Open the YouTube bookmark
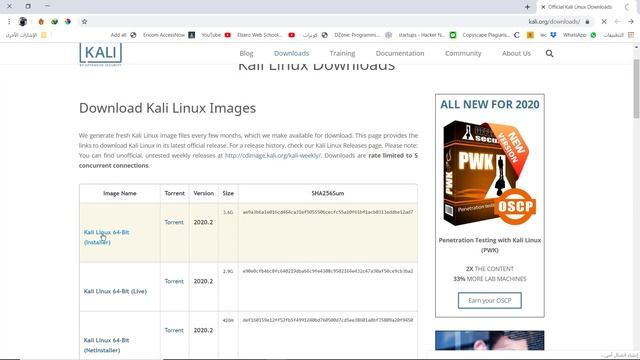Viewport: 640px width, 360px height. [x=216, y=35]
